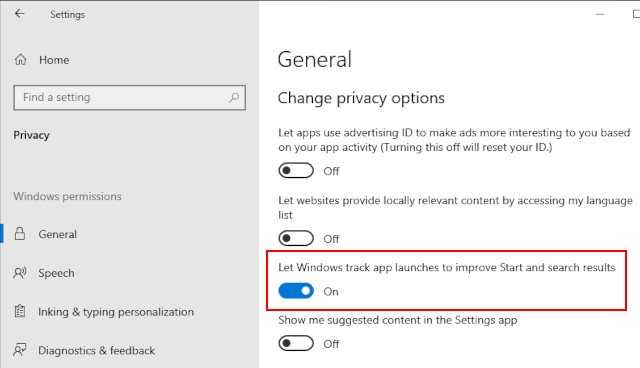The width and height of the screenshot is (640, 368).
Task: Select the General lock icon
Action: tap(20, 234)
